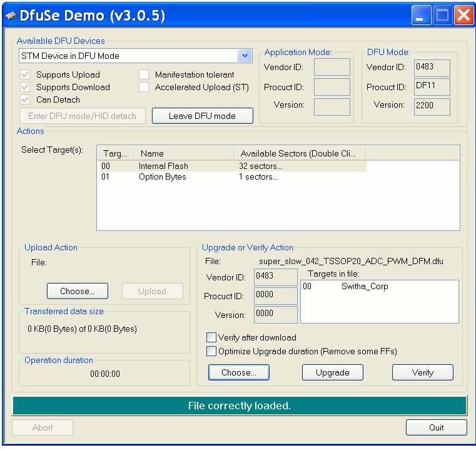Click the 00:00:00 operation duration value
This screenshot has height=450, width=476.
pyautogui.click(x=105, y=374)
